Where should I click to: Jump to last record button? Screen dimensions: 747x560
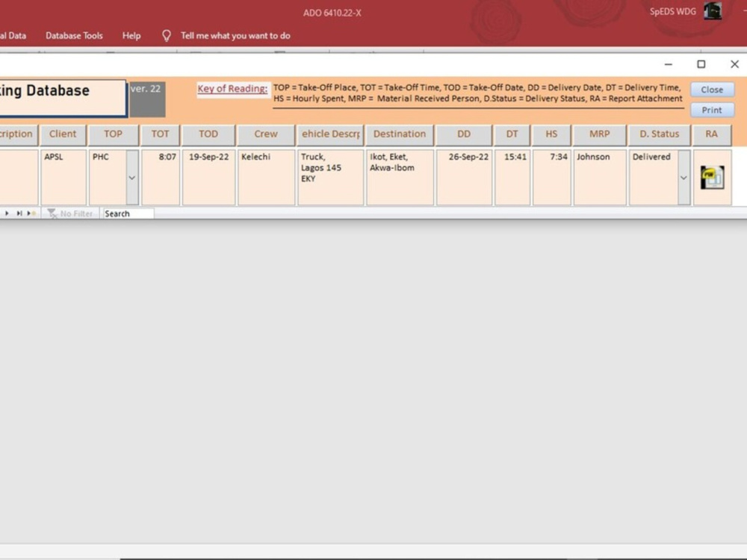(x=19, y=214)
